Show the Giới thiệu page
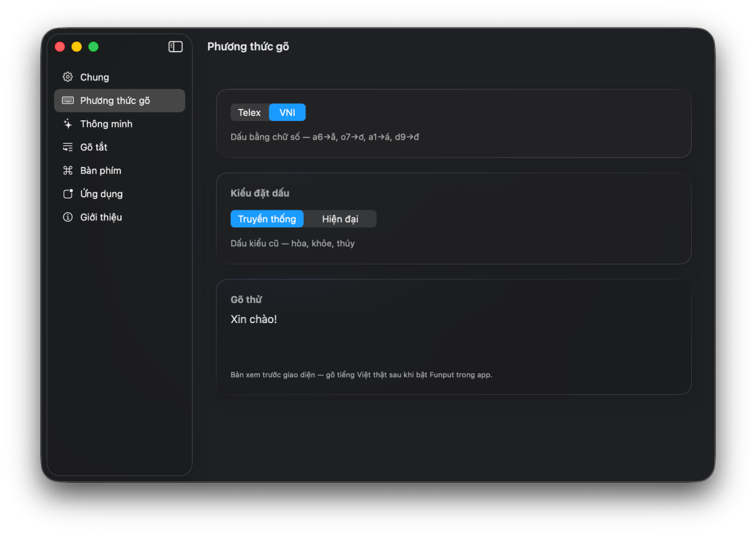The height and width of the screenshot is (536, 756). [x=120, y=217]
